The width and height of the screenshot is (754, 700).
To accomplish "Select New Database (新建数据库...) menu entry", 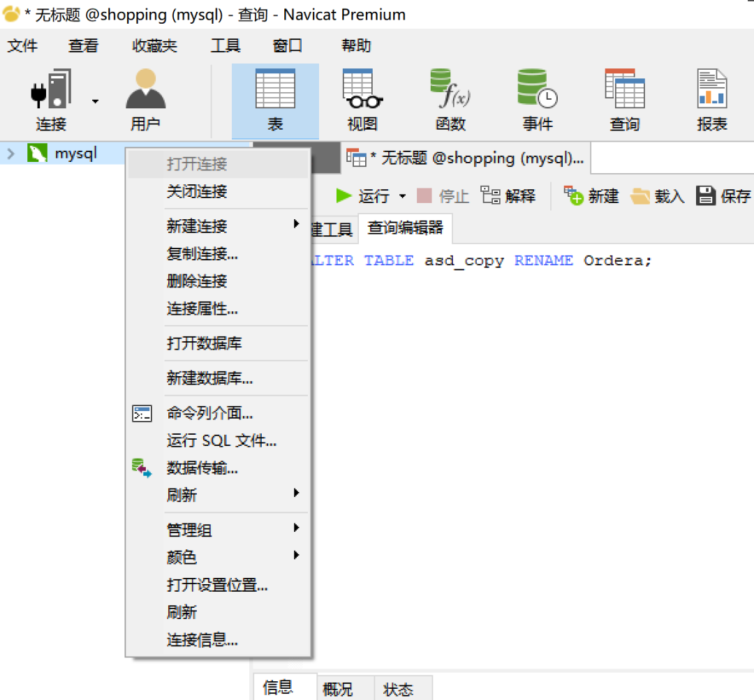I will pyautogui.click(x=209, y=378).
